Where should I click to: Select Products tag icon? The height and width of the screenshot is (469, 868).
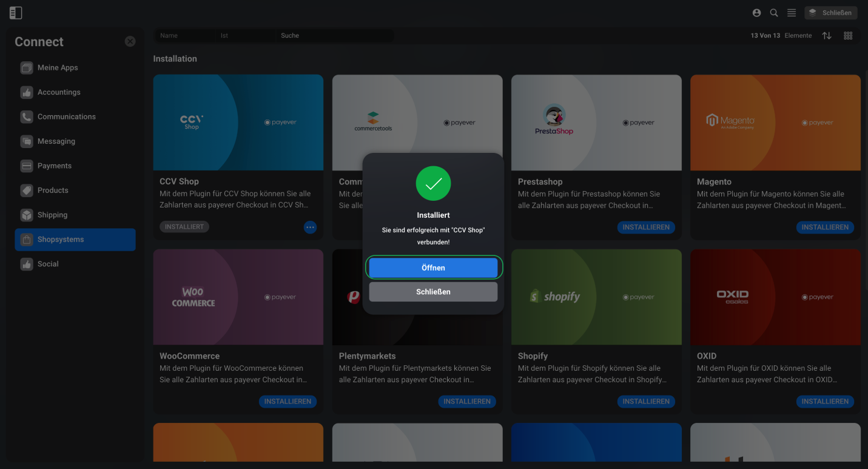click(x=26, y=191)
